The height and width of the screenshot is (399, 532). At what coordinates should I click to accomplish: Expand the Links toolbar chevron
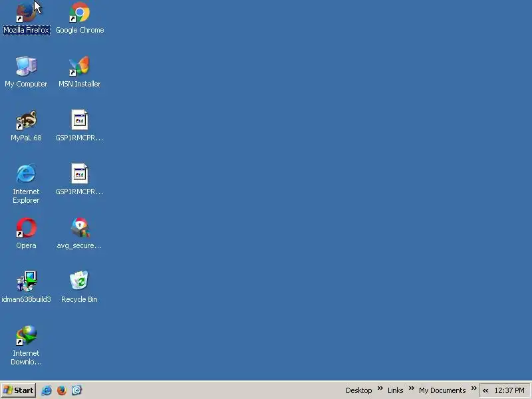point(412,388)
